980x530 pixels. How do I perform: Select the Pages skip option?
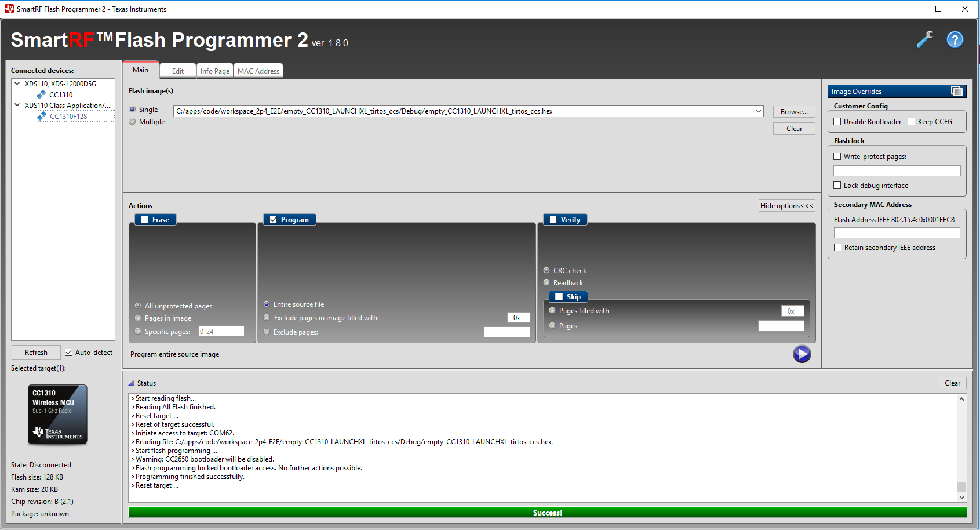(x=552, y=325)
